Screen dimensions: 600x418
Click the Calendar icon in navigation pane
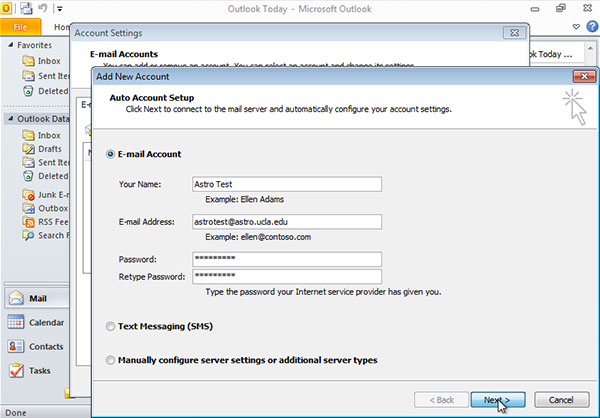[16, 322]
